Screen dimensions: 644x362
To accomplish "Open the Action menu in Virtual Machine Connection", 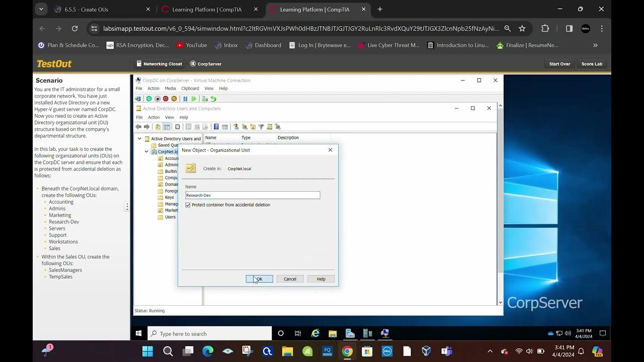I will (x=153, y=88).
